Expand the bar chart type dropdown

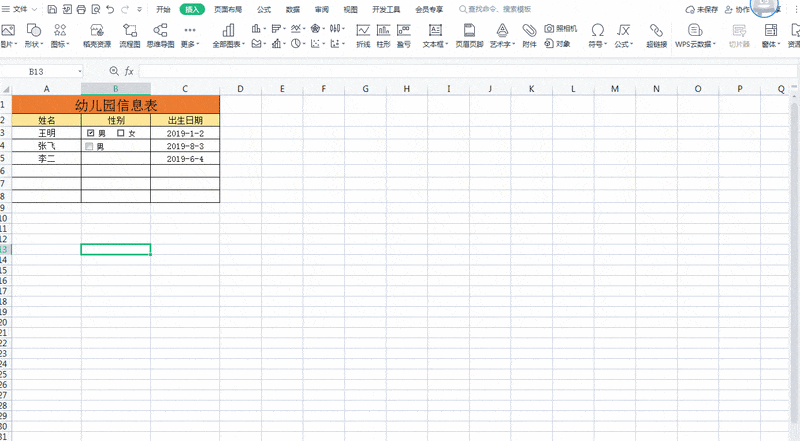coord(284,29)
